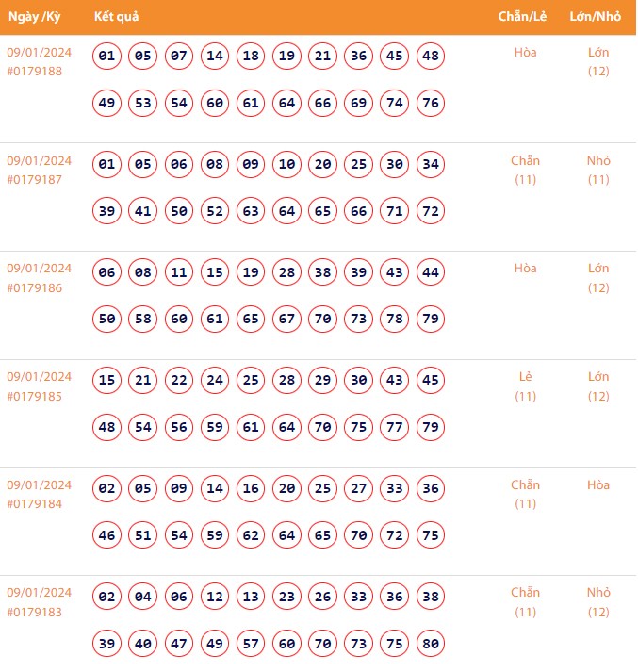638x672 pixels.
Task: Open draw #0179187
Action: (34, 180)
